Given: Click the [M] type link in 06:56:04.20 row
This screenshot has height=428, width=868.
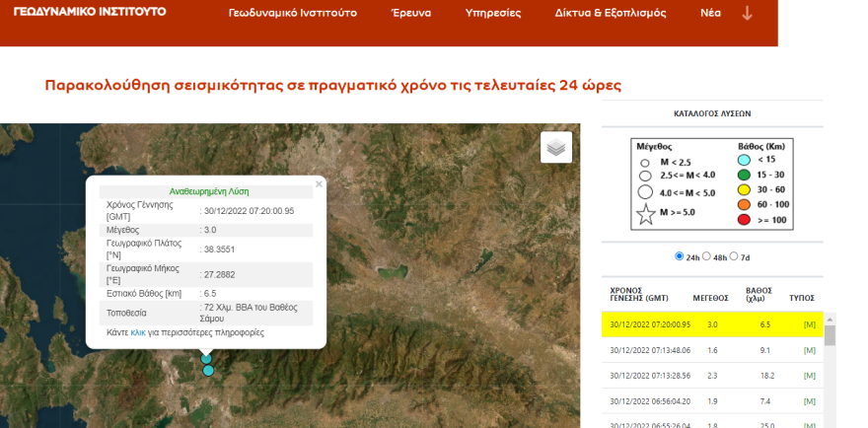Looking at the screenshot, I should click(x=810, y=401).
